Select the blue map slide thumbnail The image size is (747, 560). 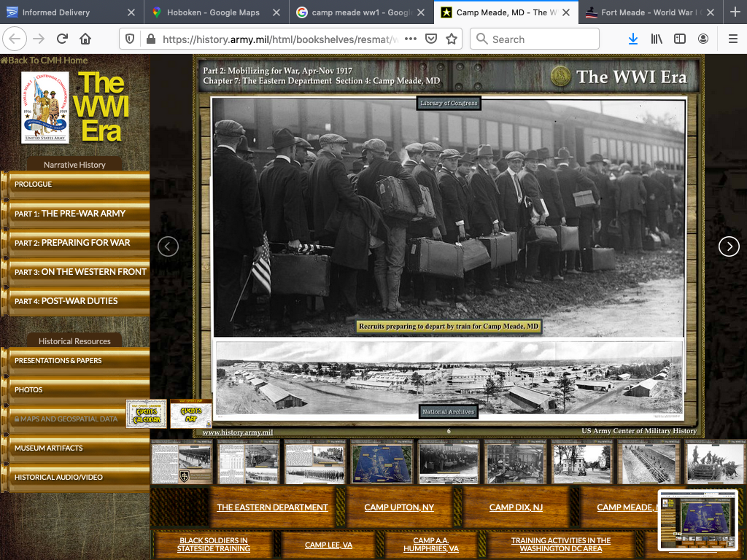(382, 462)
